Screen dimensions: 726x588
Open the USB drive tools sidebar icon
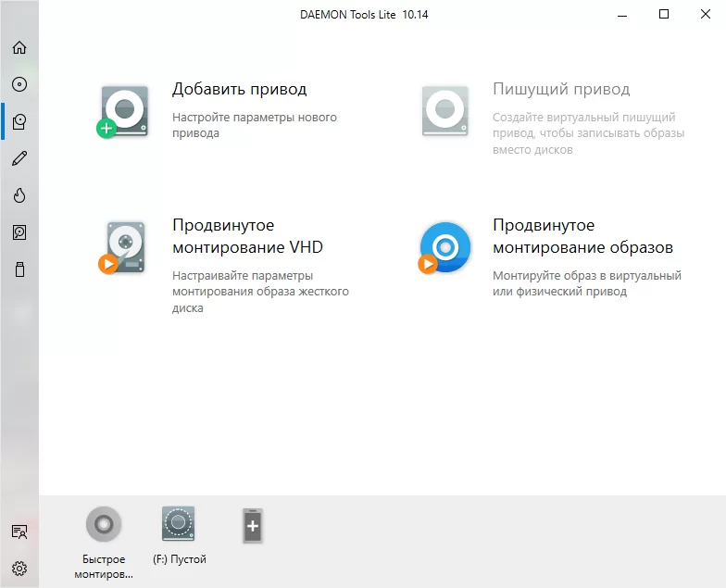19,269
